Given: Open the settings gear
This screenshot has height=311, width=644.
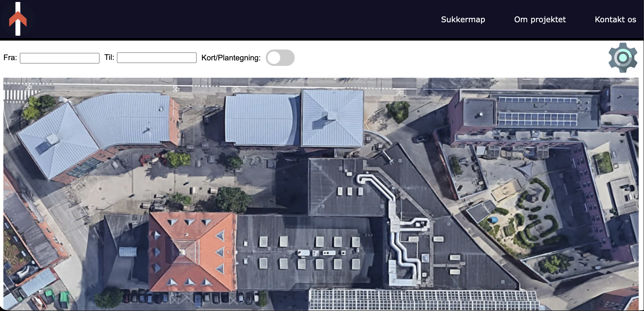Looking at the screenshot, I should click(x=623, y=57).
